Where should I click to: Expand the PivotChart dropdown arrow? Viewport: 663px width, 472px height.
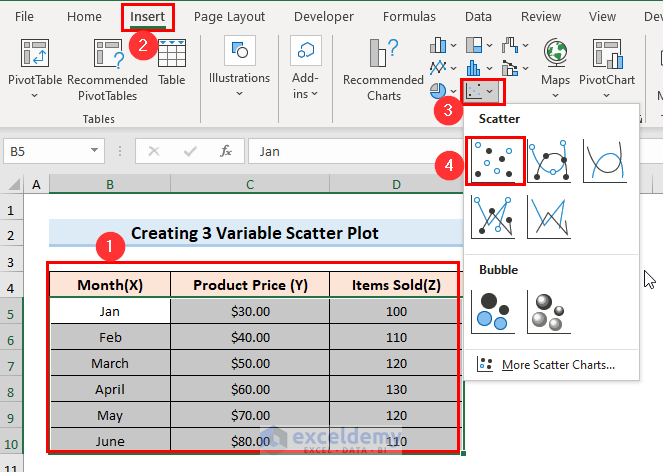point(607,96)
